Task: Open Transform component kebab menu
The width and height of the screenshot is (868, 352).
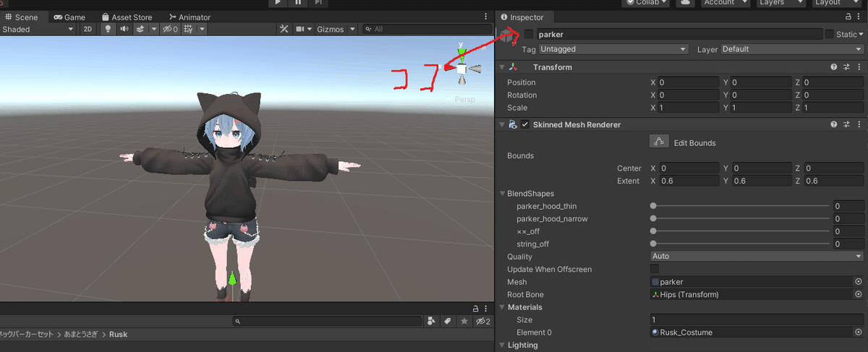Action: coord(859,67)
